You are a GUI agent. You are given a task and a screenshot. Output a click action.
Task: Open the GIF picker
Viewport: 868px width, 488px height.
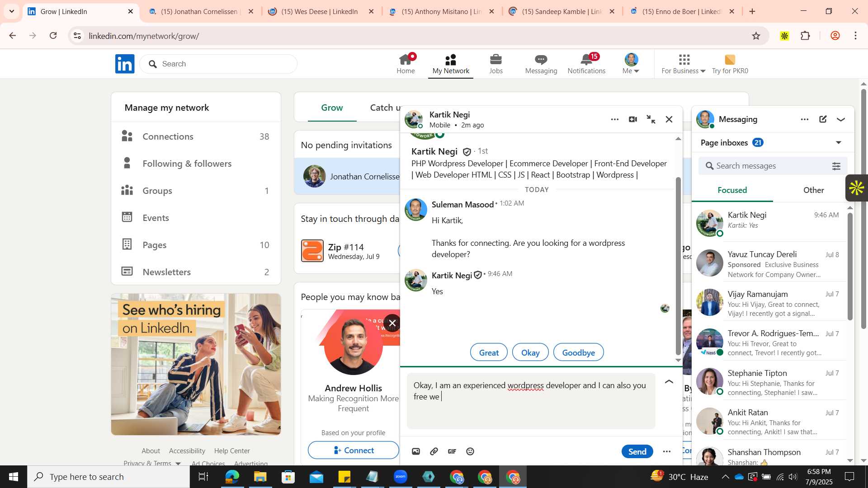(x=452, y=451)
